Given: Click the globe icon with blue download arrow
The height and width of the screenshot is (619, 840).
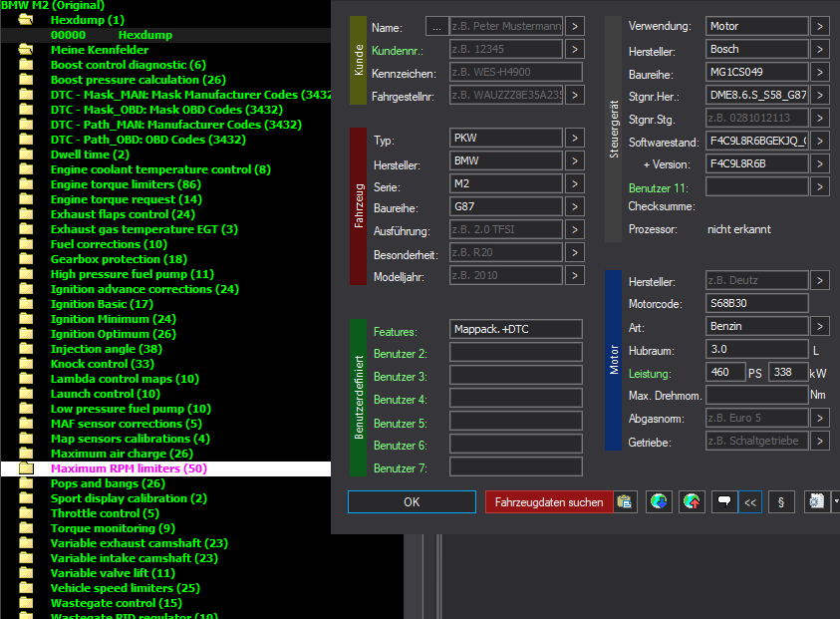Looking at the screenshot, I should pos(658,502).
